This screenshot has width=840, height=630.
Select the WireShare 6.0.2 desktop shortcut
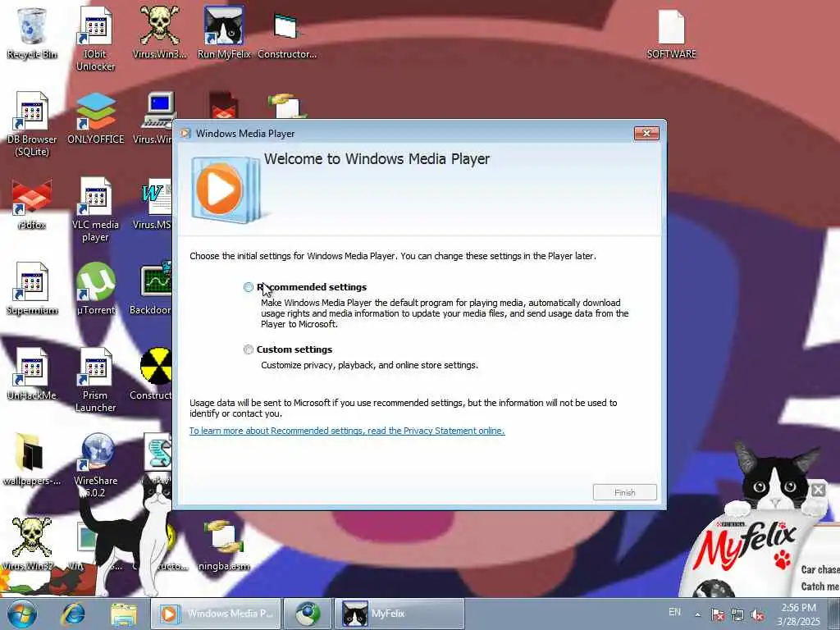[x=95, y=465]
